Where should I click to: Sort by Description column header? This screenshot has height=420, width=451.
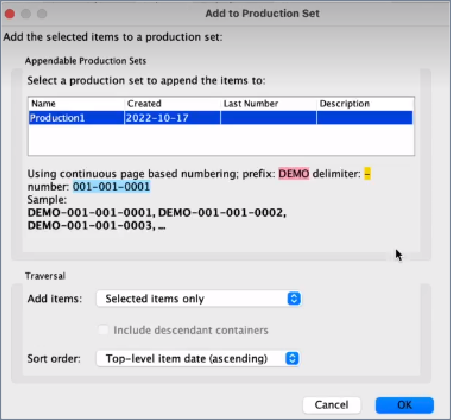click(x=365, y=103)
